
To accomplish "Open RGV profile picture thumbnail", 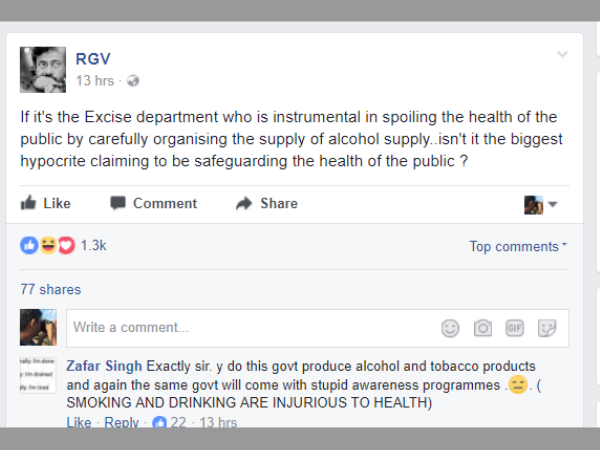I will click(43, 69).
